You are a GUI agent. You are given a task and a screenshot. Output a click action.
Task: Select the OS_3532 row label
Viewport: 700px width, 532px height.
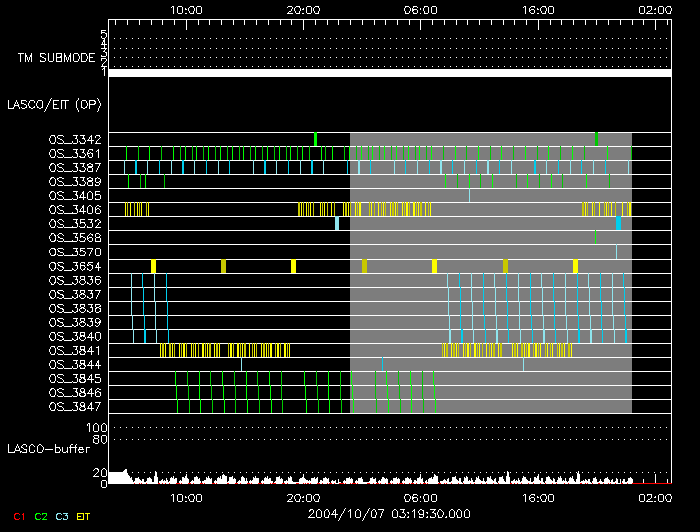pos(75,224)
